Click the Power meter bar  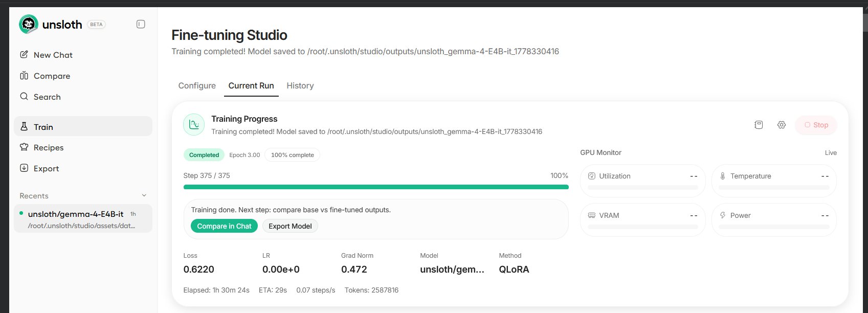tap(774, 227)
